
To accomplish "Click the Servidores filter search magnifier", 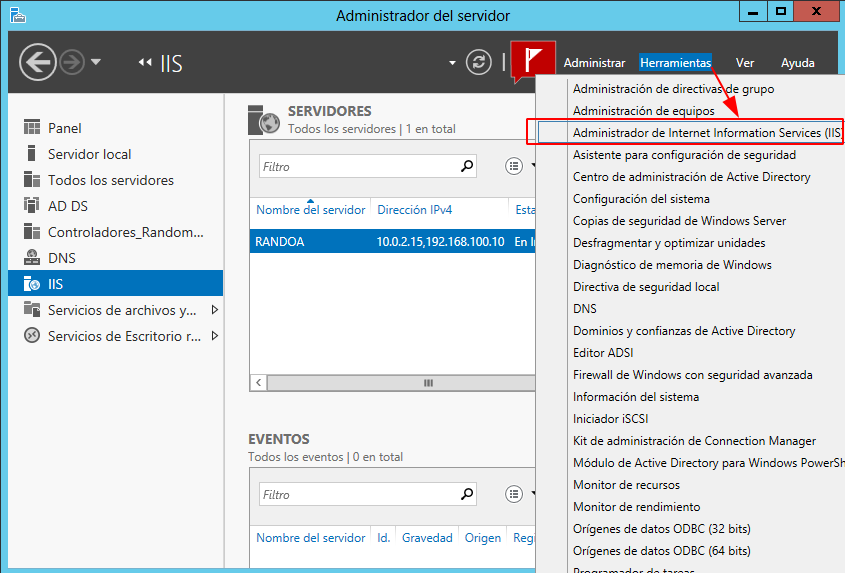I will tap(467, 166).
